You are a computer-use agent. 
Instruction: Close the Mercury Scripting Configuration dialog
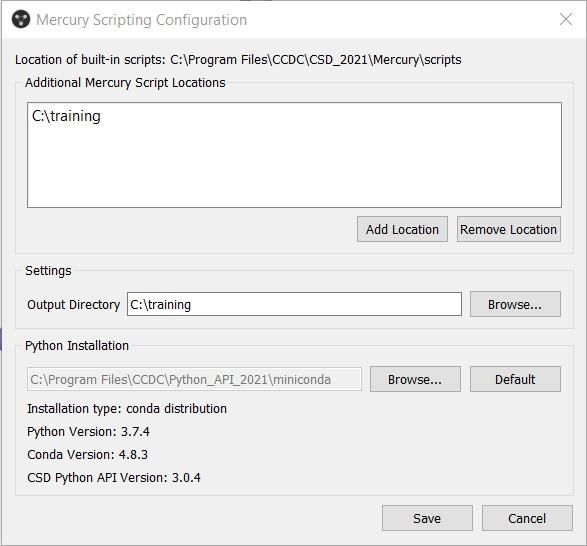click(x=566, y=19)
